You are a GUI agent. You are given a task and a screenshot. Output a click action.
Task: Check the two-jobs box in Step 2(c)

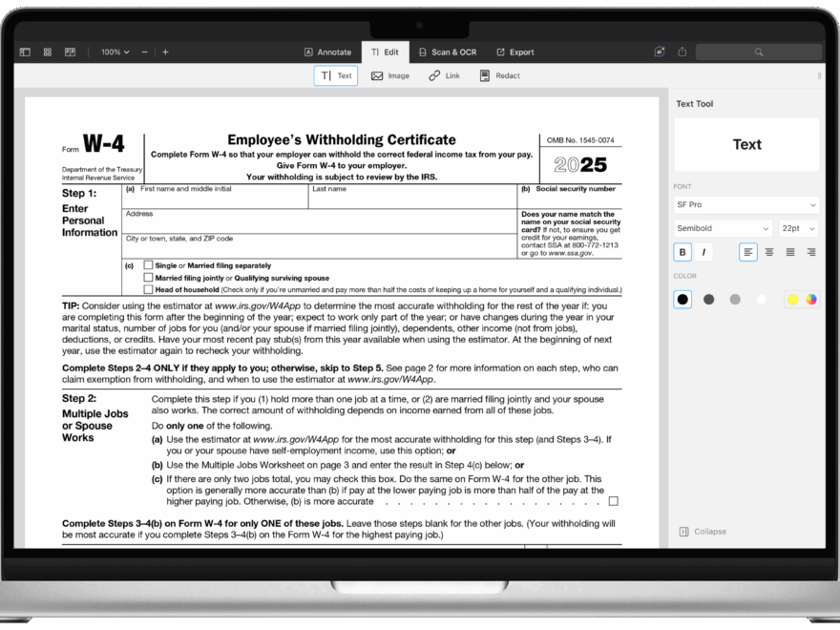pyautogui.click(x=613, y=499)
